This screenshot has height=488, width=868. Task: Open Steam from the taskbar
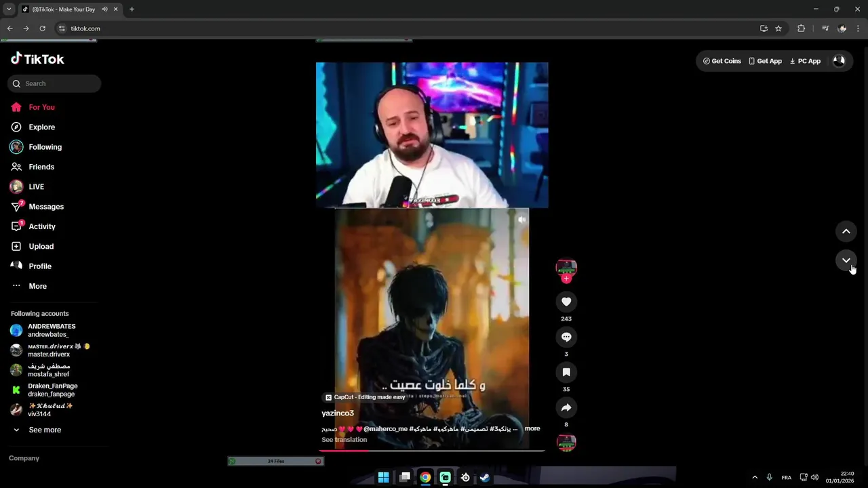485,477
